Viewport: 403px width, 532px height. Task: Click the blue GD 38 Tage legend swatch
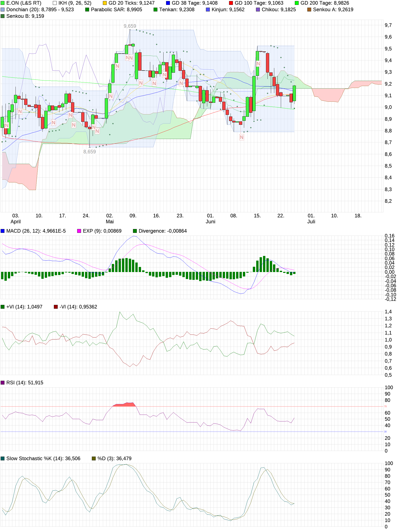168,3
